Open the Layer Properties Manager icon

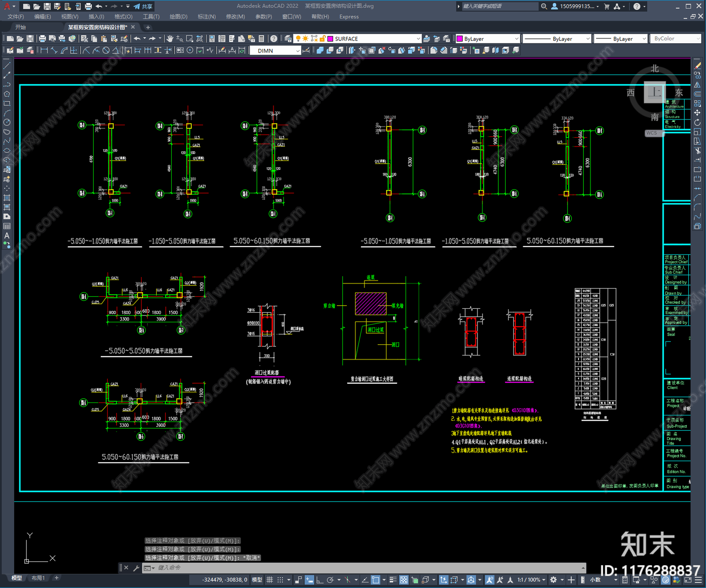tap(288, 39)
